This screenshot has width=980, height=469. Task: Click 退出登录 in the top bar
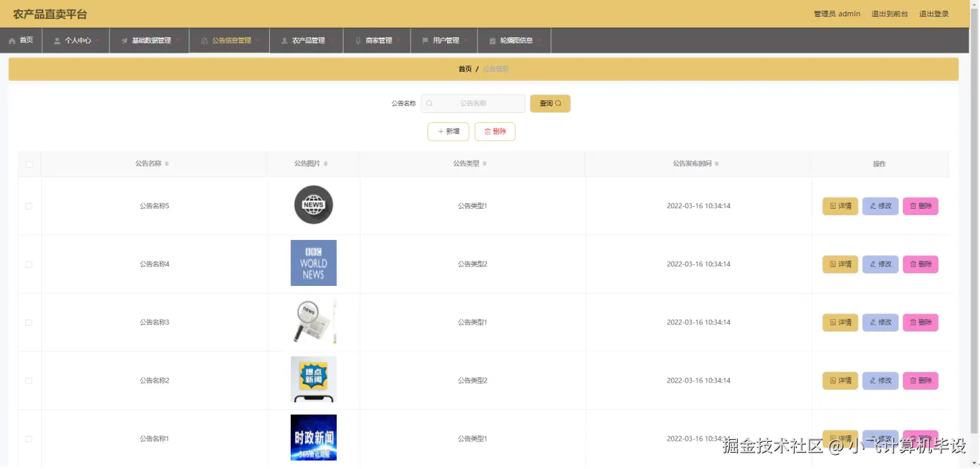(933, 14)
